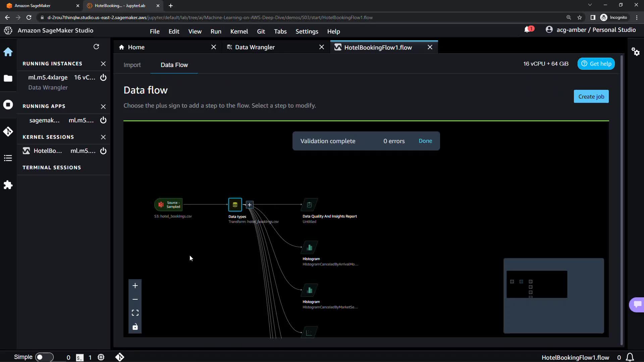
Task: Toggle canvas lock interactivity button
Action: click(135, 327)
